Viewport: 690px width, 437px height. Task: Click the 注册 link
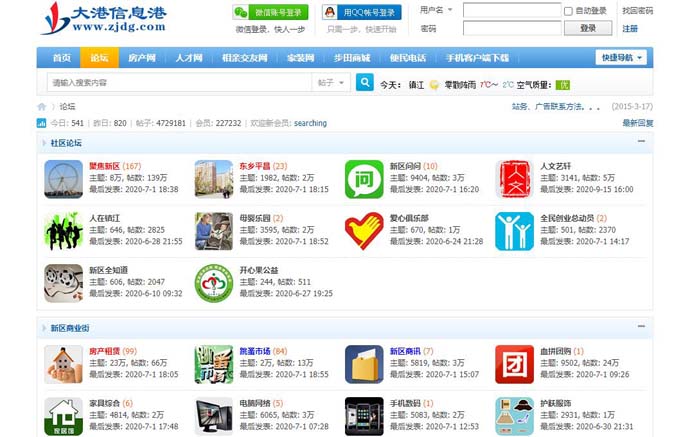click(630, 29)
